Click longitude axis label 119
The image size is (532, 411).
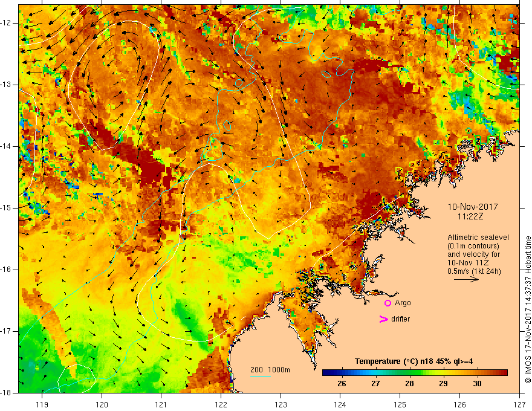(42, 404)
